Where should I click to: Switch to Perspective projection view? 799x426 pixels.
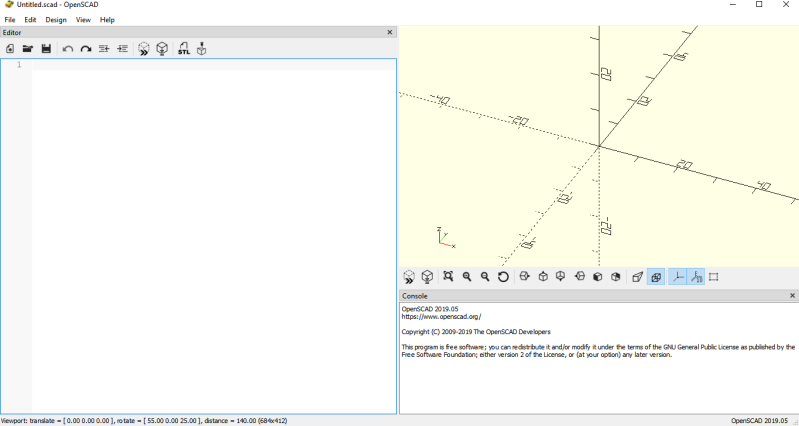click(637, 277)
